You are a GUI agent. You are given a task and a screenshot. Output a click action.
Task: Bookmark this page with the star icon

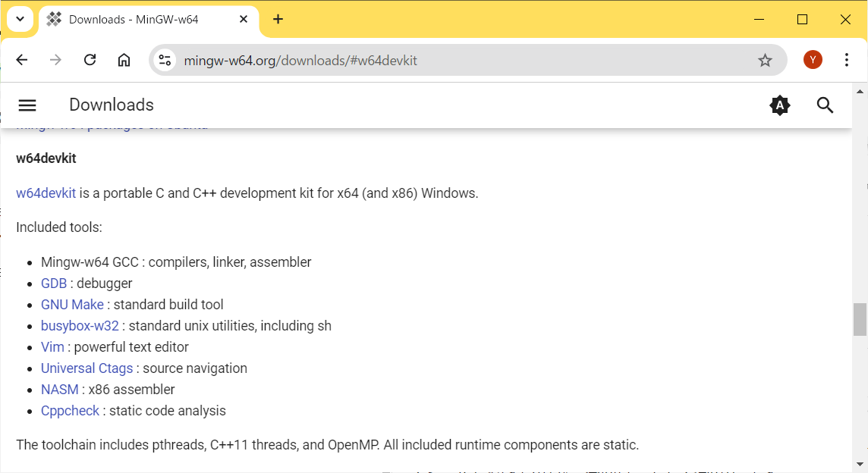(765, 61)
